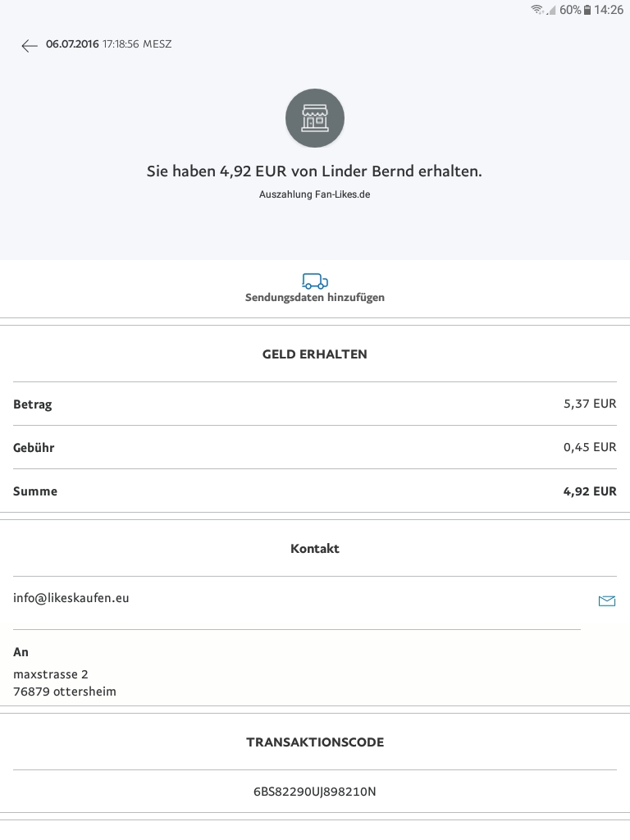Screen dimensions: 630x840
Task: Tap the merchant storefront icon
Action: pos(315,118)
